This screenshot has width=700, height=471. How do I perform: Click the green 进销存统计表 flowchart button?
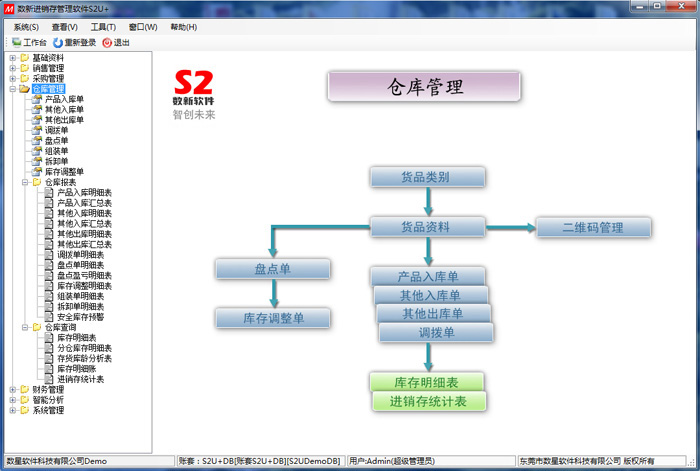pos(429,401)
